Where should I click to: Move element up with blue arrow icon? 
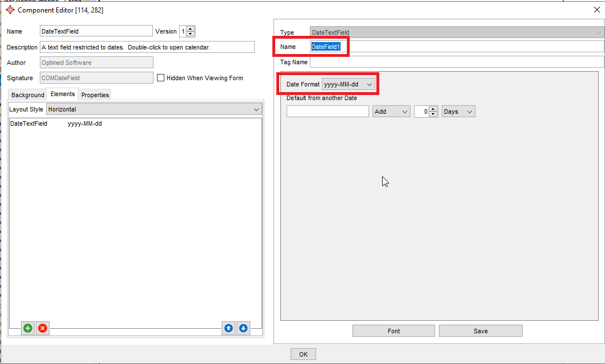229,328
